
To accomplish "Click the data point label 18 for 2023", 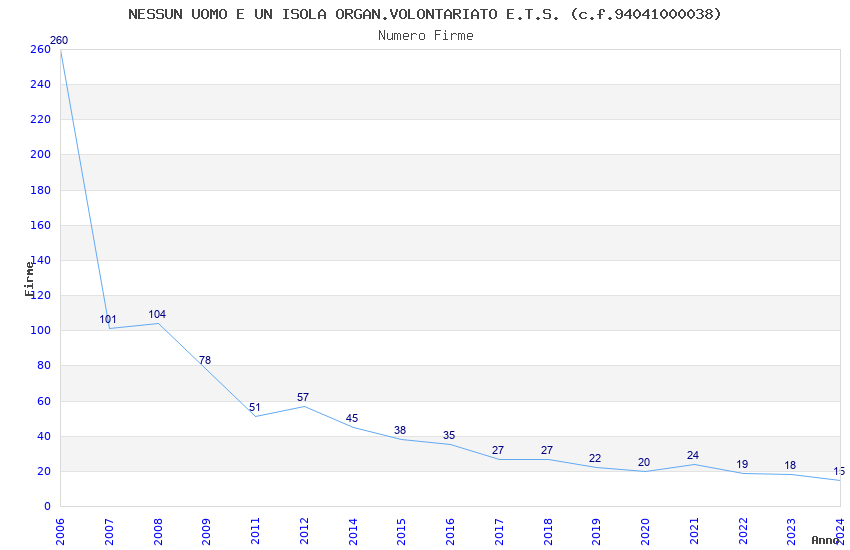I will [790, 465].
